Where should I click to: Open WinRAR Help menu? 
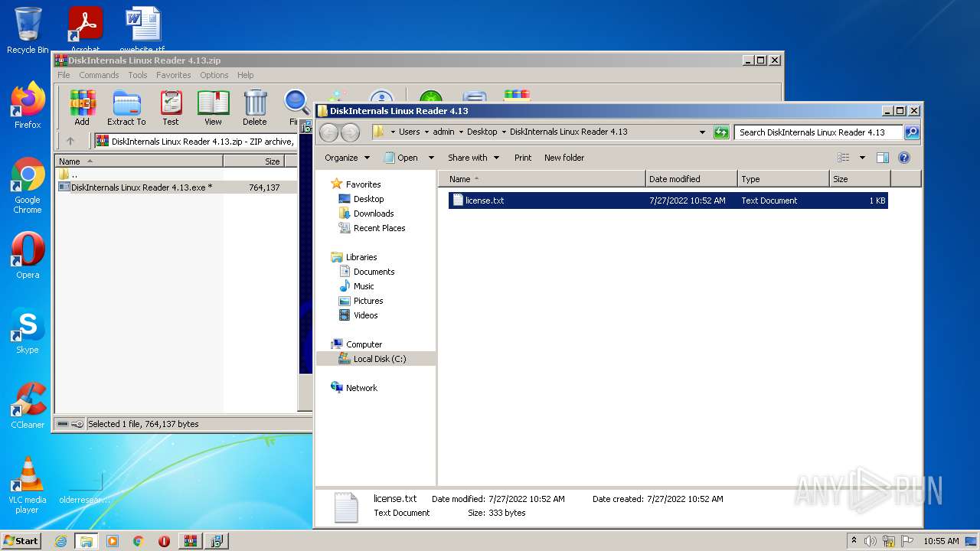(x=245, y=75)
